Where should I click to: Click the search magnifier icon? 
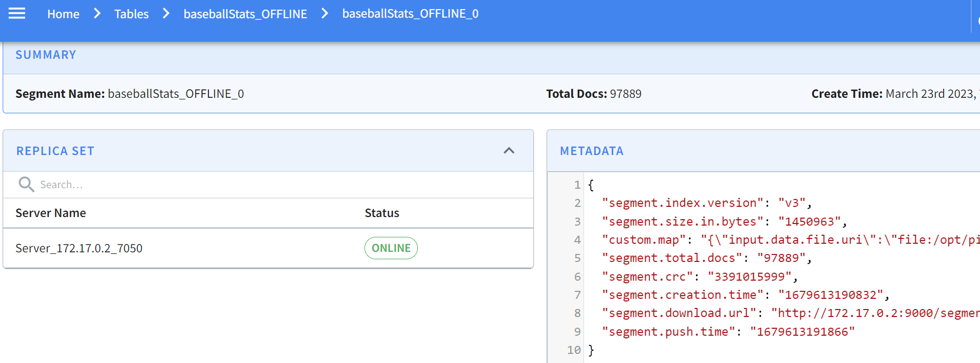pyautogui.click(x=26, y=184)
